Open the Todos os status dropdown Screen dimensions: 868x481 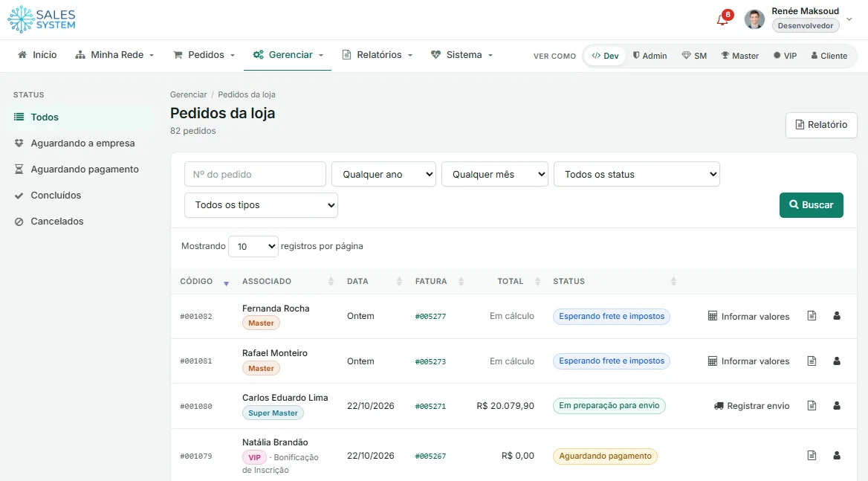637,175
